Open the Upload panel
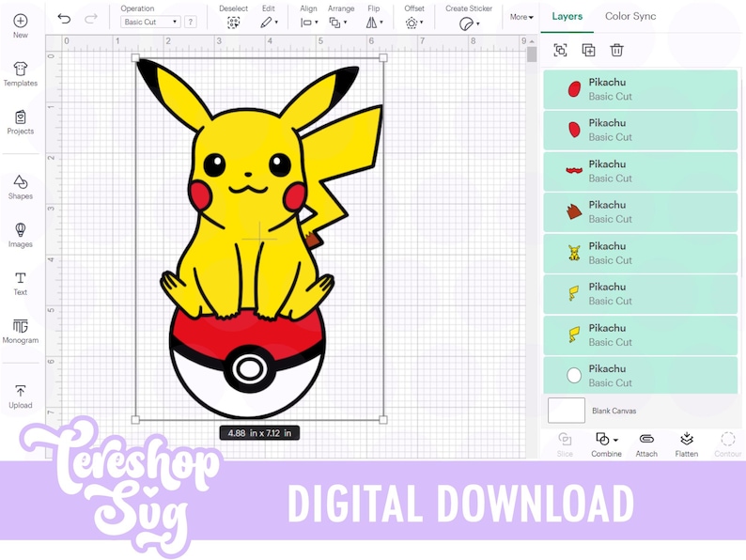Viewport: 746px width, 560px height. 20,397
